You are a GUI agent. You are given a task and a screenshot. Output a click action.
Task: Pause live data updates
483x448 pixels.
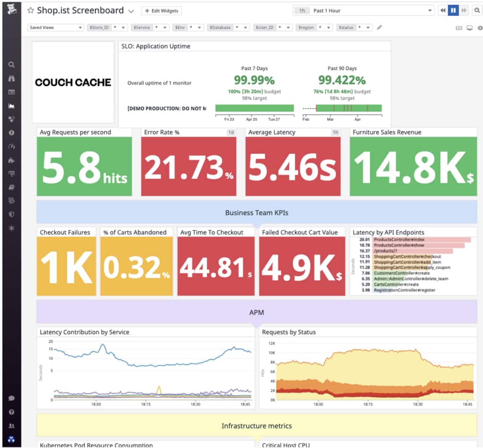click(453, 10)
